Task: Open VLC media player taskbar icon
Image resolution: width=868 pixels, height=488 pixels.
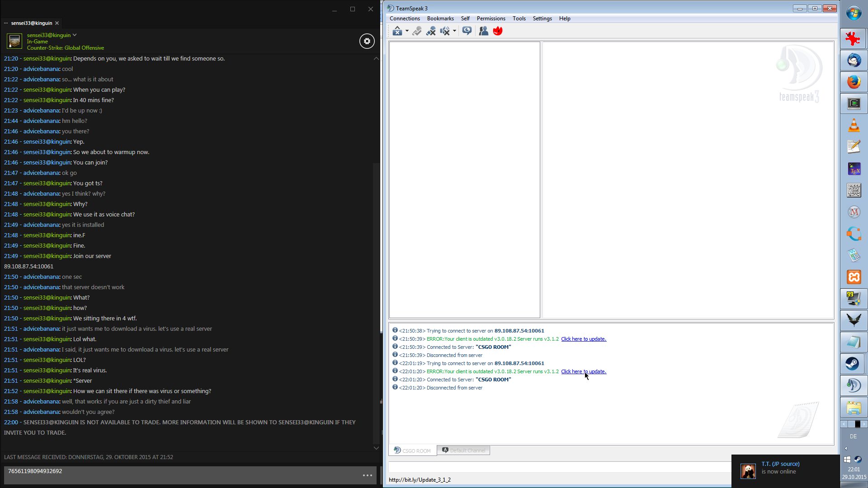Action: [854, 125]
